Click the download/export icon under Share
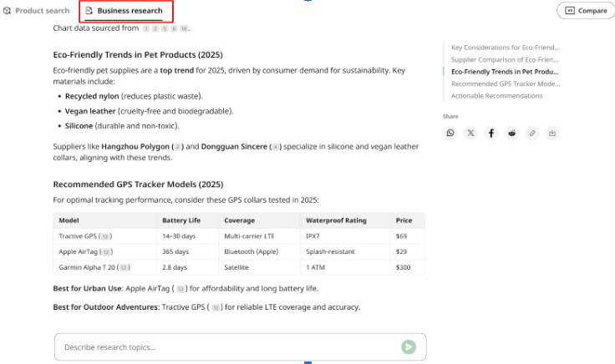 click(x=552, y=134)
